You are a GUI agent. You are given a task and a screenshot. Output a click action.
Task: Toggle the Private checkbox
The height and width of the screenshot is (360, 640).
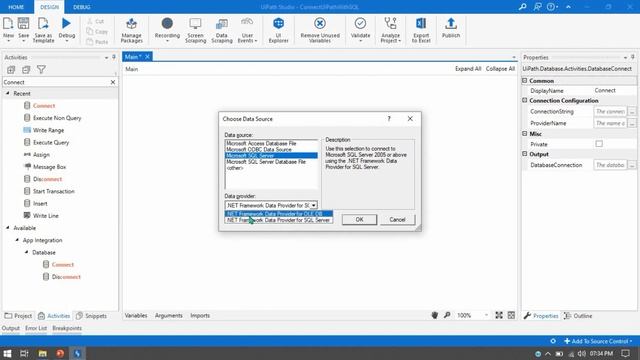599,144
